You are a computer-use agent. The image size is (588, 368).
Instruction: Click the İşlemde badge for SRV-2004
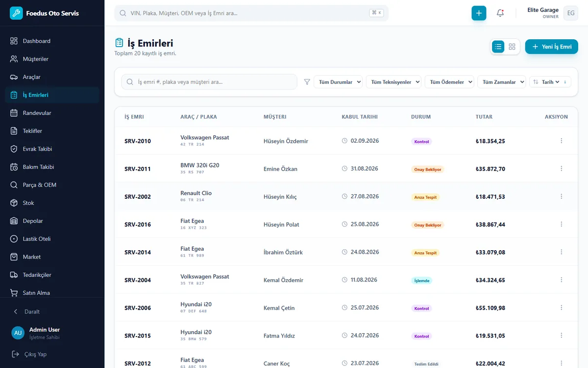(422, 281)
